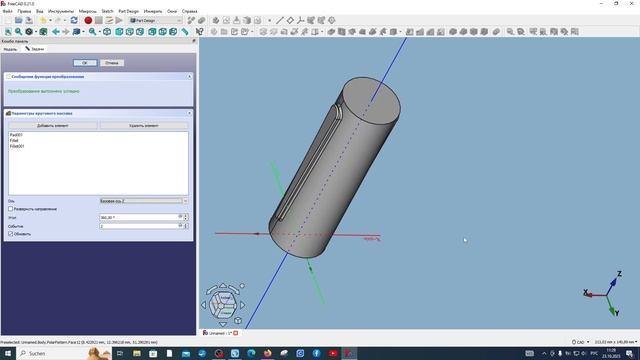Click the Remove feature button
The width and height of the screenshot is (640, 360).
tap(144, 126)
